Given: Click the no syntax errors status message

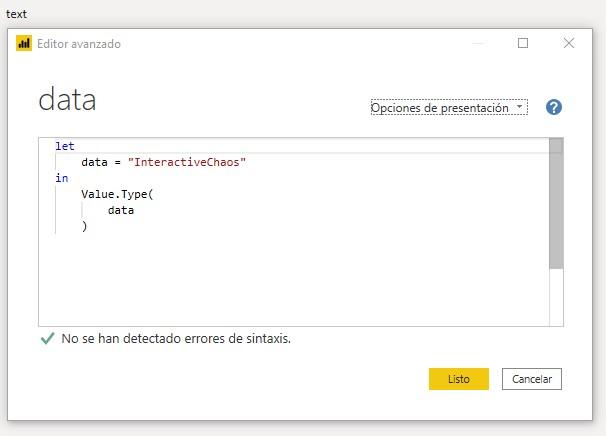Looking at the screenshot, I should [x=176, y=339].
